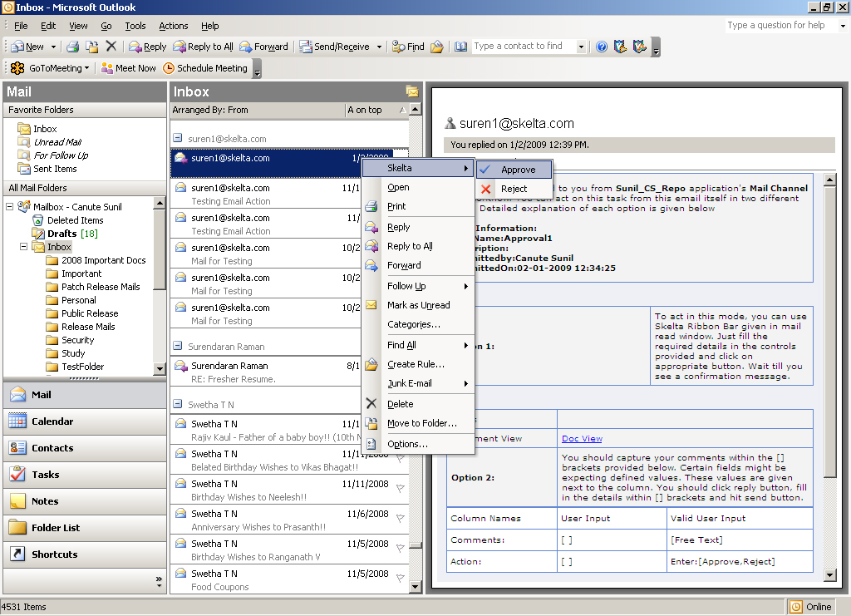Click the Doc View hyperlink

pos(582,439)
